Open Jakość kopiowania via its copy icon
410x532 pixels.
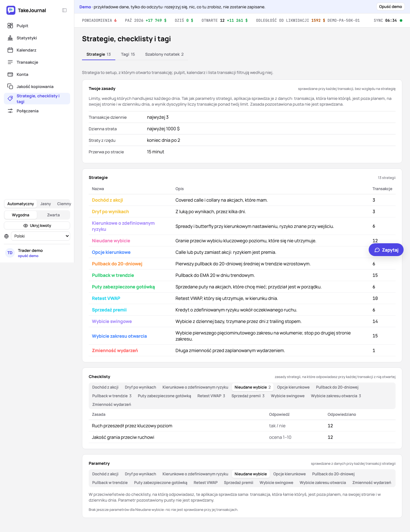10,86
